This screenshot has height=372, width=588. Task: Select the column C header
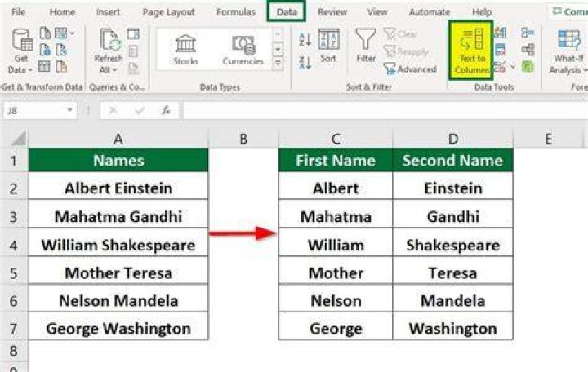(336, 139)
